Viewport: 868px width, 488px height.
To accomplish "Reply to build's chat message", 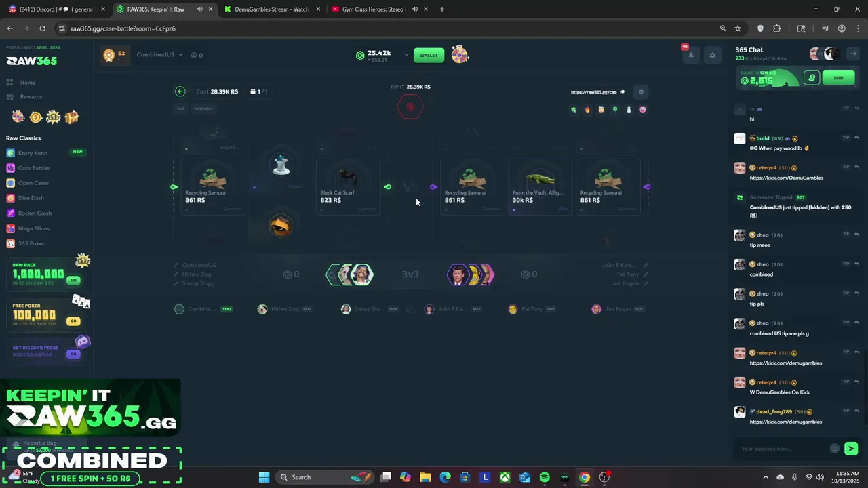I will coord(857,138).
